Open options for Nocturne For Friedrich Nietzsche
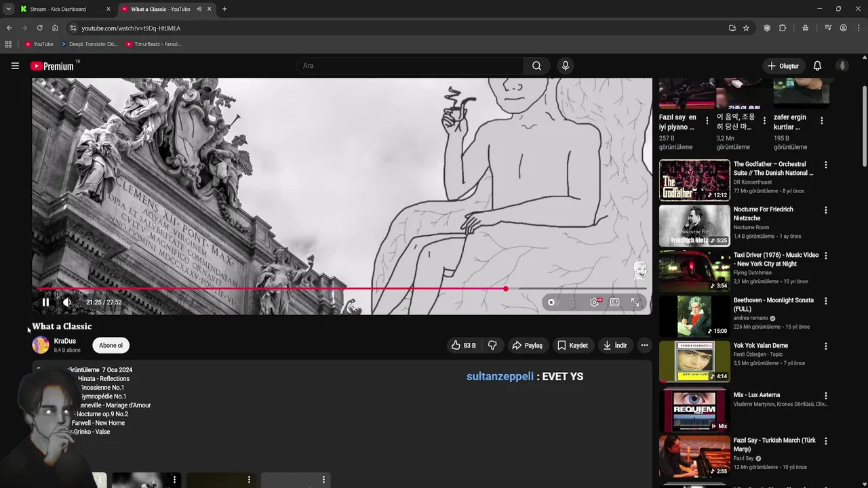Viewport: 868px width, 488px height. 825,210
